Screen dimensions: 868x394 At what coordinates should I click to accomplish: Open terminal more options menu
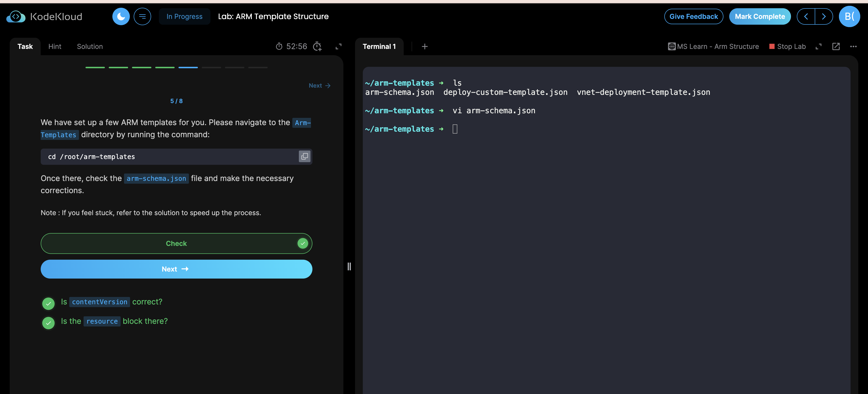[853, 46]
